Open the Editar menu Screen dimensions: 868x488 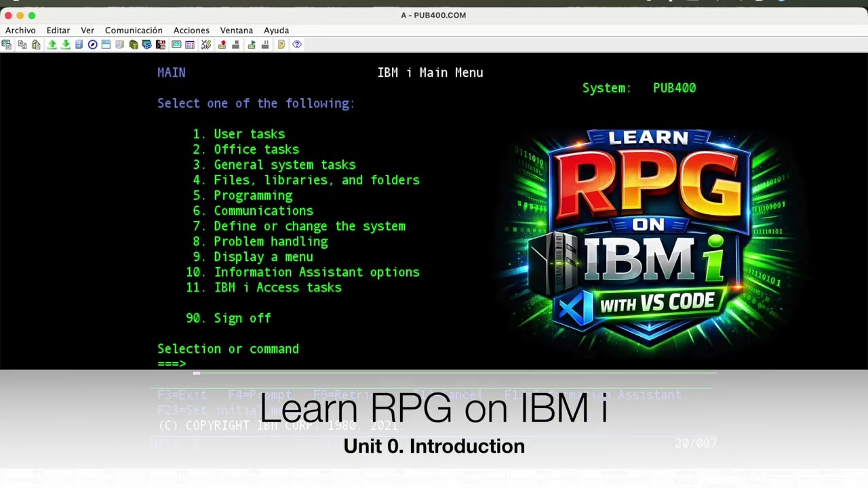tap(58, 30)
